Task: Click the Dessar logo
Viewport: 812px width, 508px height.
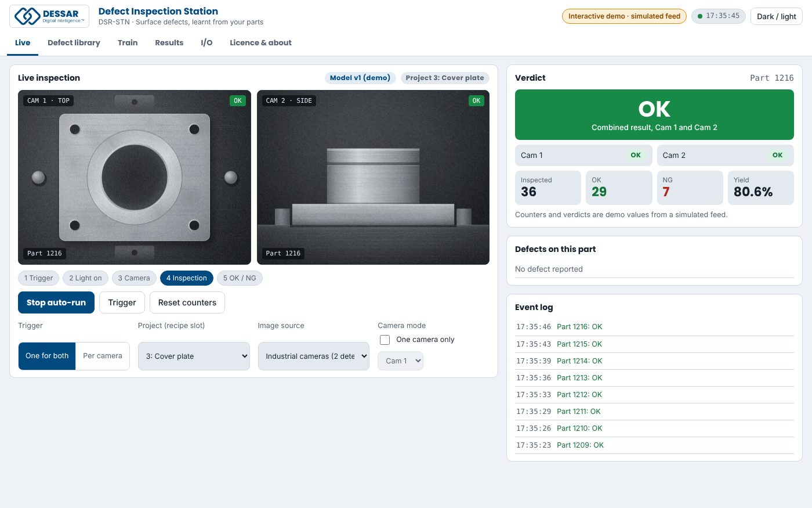Action: pos(49,16)
